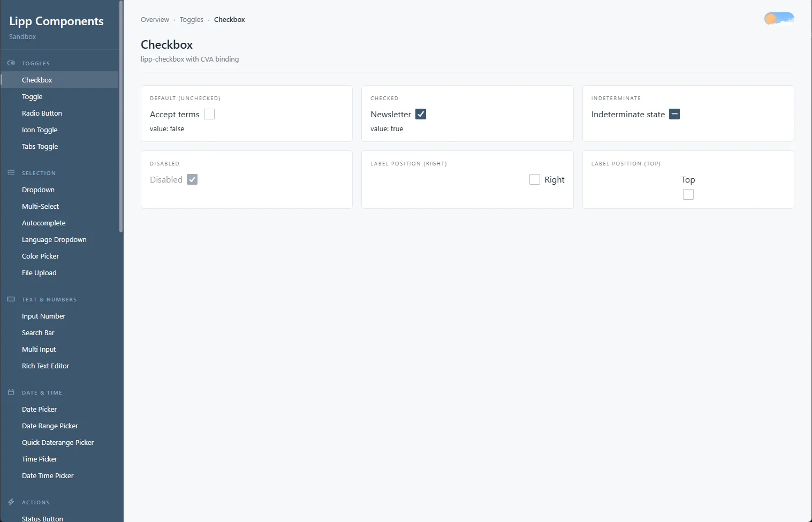Click the Lipp Components title

[x=56, y=21]
